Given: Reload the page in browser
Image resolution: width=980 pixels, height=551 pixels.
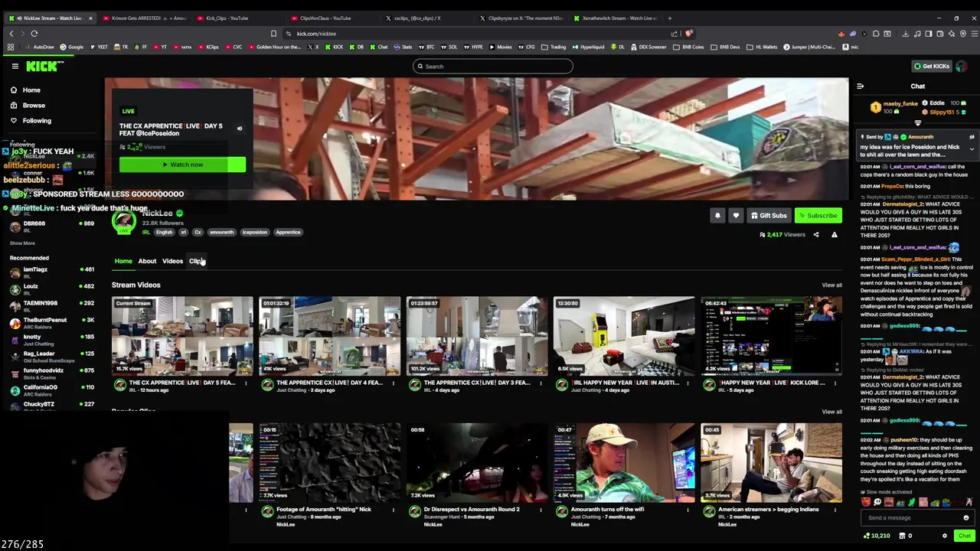Looking at the screenshot, I should tap(34, 34).
